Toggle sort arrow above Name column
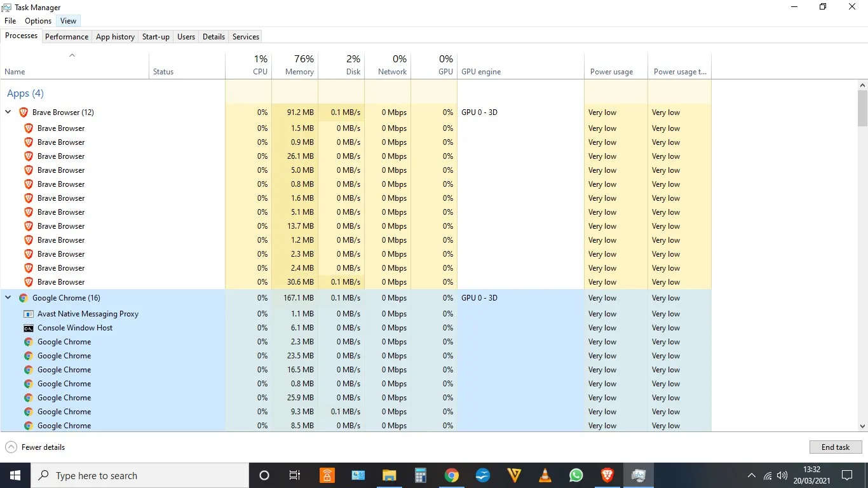 (x=72, y=55)
